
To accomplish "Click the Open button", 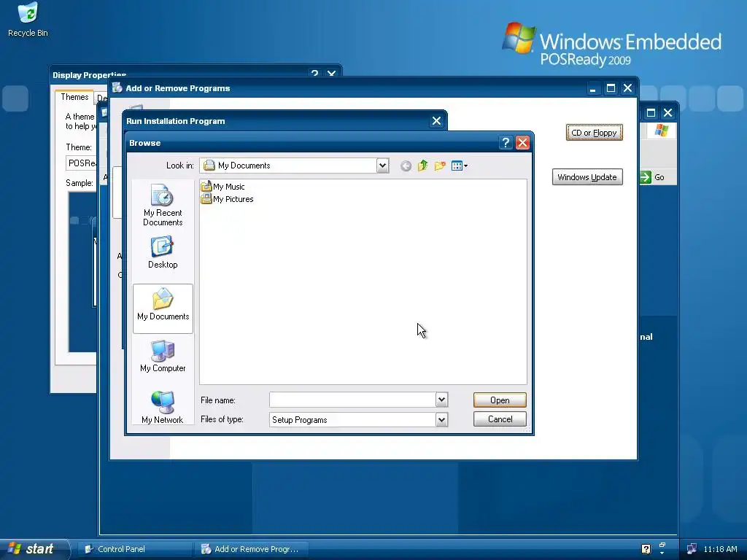I will pyautogui.click(x=500, y=400).
